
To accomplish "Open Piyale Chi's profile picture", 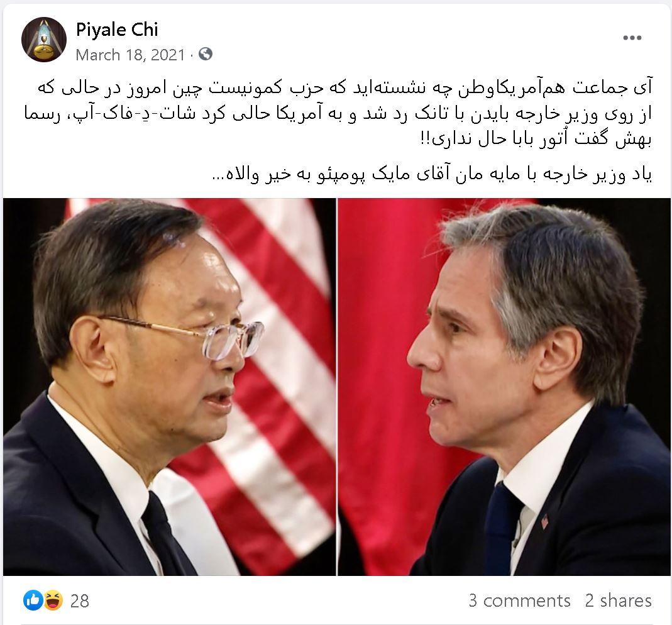I will click(44, 40).
